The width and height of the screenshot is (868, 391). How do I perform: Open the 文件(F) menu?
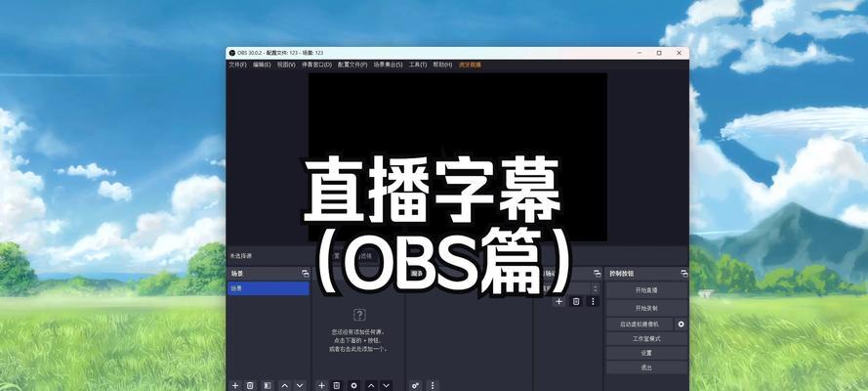tap(237, 65)
